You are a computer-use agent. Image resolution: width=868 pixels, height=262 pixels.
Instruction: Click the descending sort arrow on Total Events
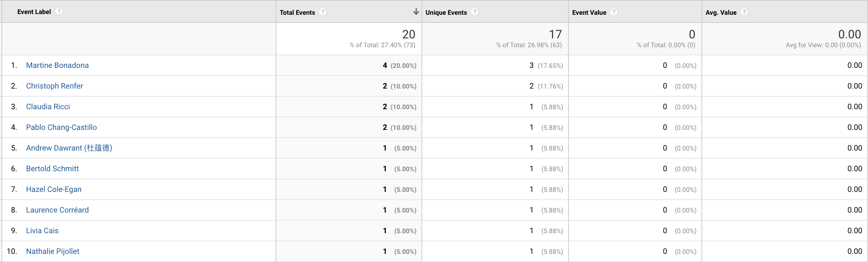click(416, 11)
